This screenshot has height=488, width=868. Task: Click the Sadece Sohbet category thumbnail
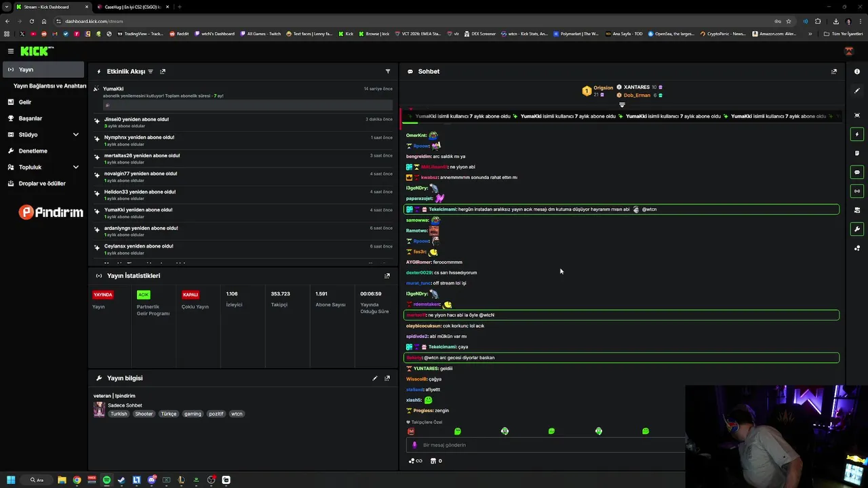[x=99, y=409]
